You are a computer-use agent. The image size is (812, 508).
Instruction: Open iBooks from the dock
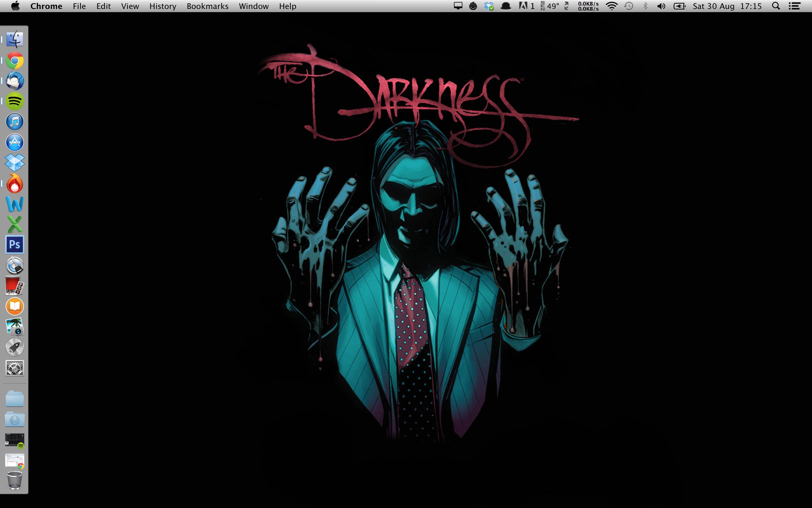click(15, 306)
